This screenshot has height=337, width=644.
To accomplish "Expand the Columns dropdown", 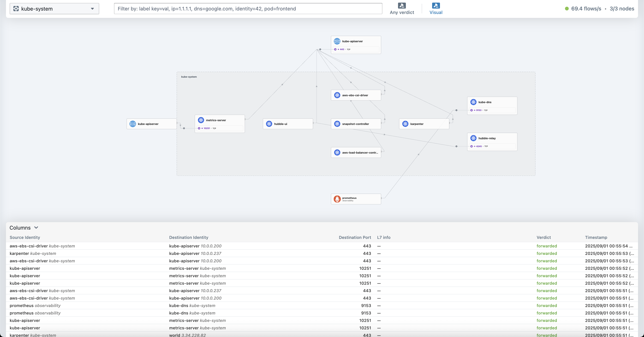I will pos(24,228).
